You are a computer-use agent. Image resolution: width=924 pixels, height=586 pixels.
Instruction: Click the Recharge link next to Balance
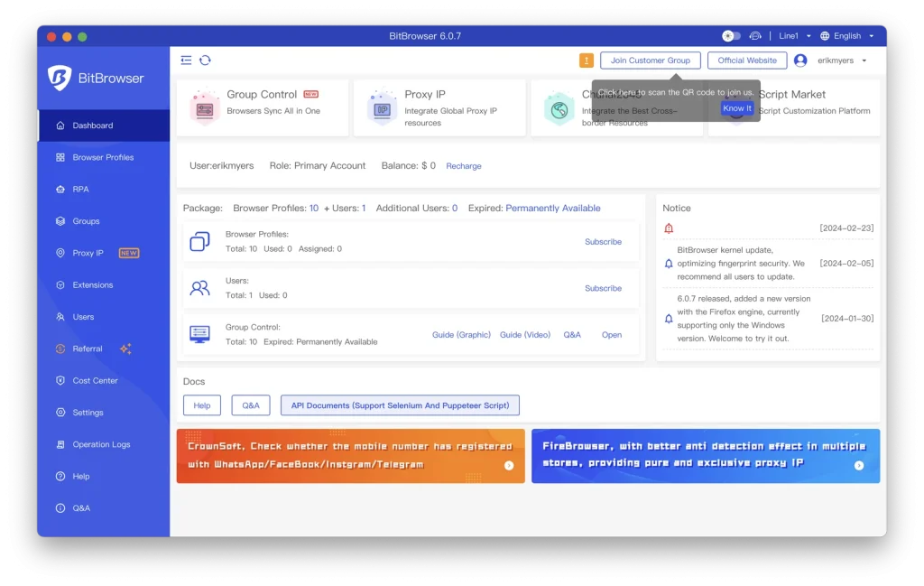point(464,166)
